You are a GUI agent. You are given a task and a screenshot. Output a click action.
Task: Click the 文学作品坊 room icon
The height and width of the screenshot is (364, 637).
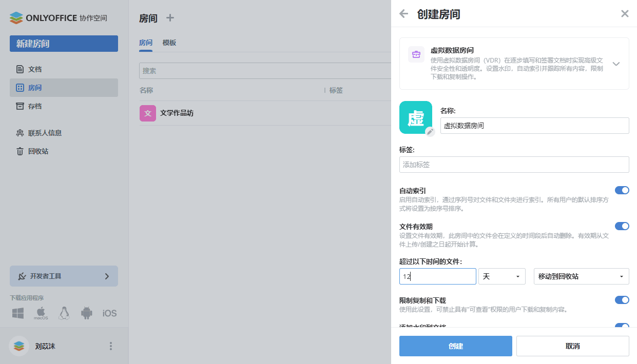point(148,113)
